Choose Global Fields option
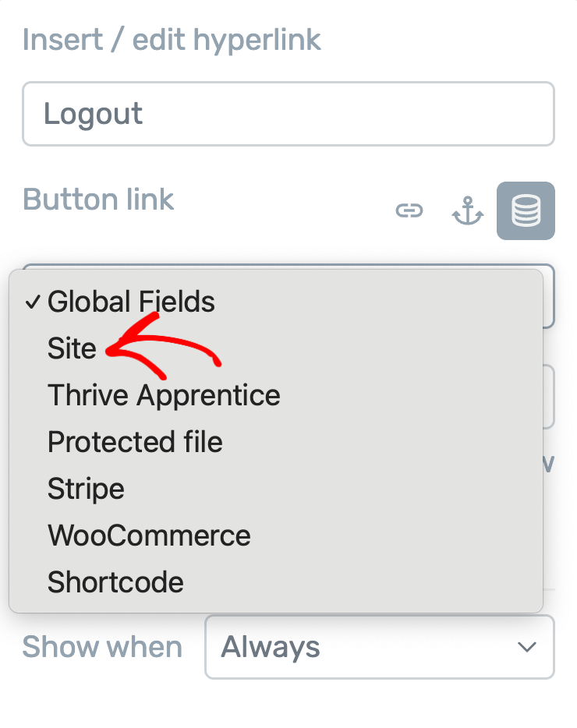Image resolution: width=577 pixels, height=728 pixels. (x=131, y=302)
